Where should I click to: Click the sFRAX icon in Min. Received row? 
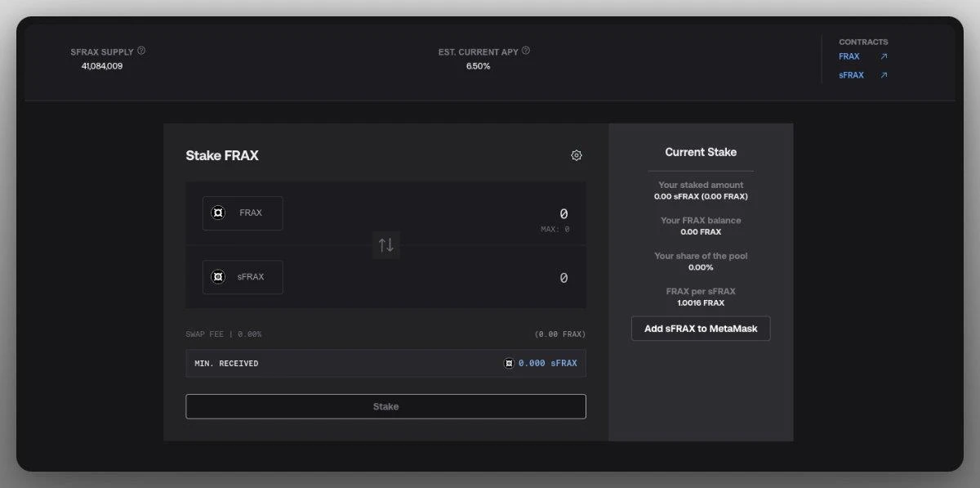[x=510, y=362]
